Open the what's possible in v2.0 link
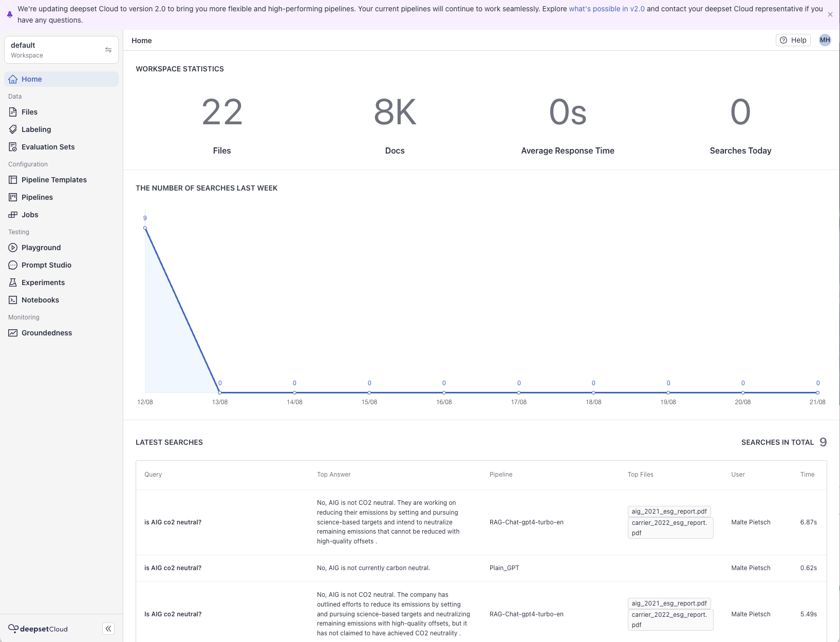The image size is (840, 642). 606,9
